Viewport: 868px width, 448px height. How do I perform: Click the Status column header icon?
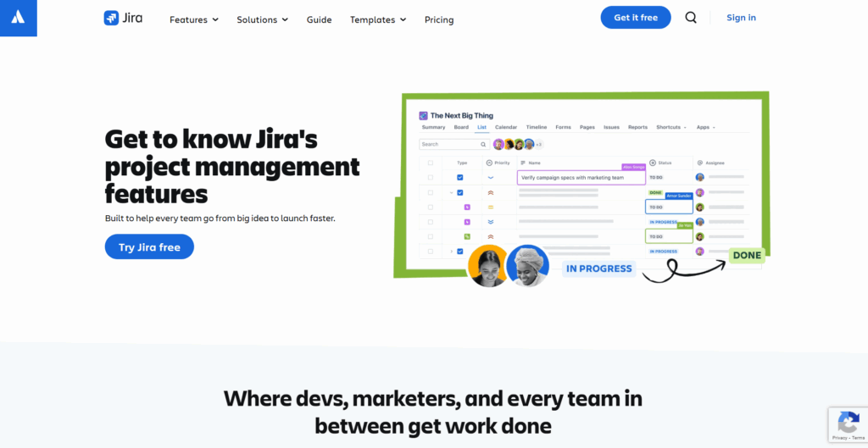653,163
